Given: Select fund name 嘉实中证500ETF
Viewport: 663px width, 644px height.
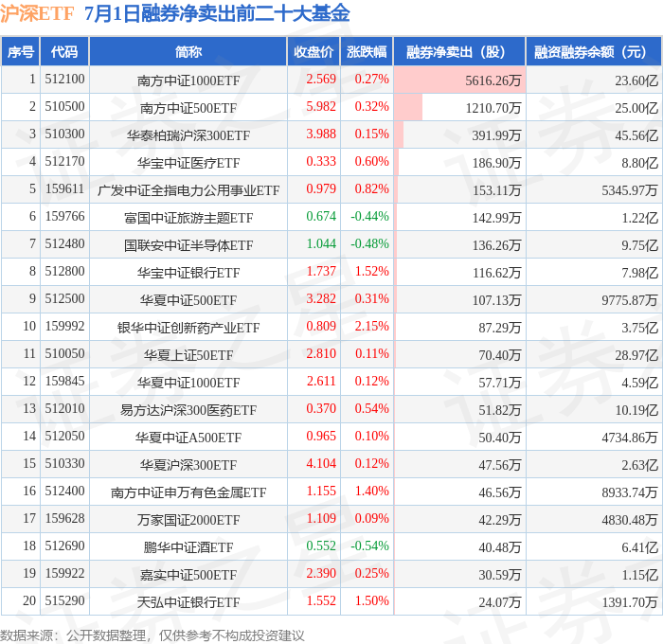Looking at the screenshot, I should coord(188,575).
